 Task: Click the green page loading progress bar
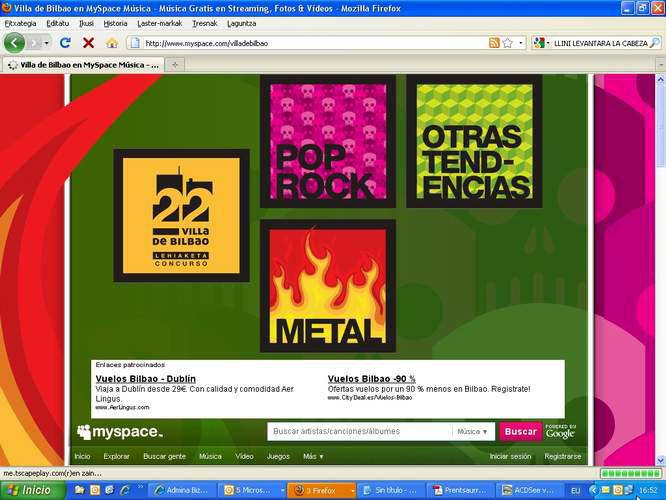(x=631, y=473)
